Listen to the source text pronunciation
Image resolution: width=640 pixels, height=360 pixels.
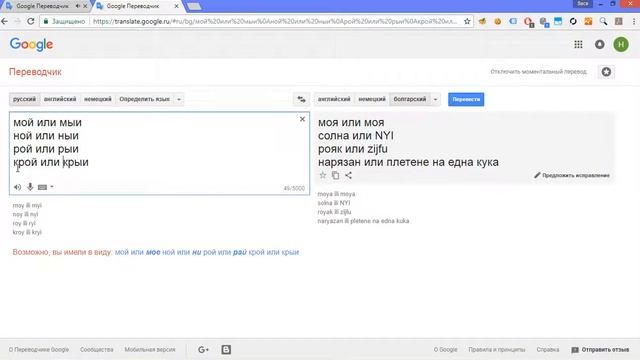click(17, 187)
